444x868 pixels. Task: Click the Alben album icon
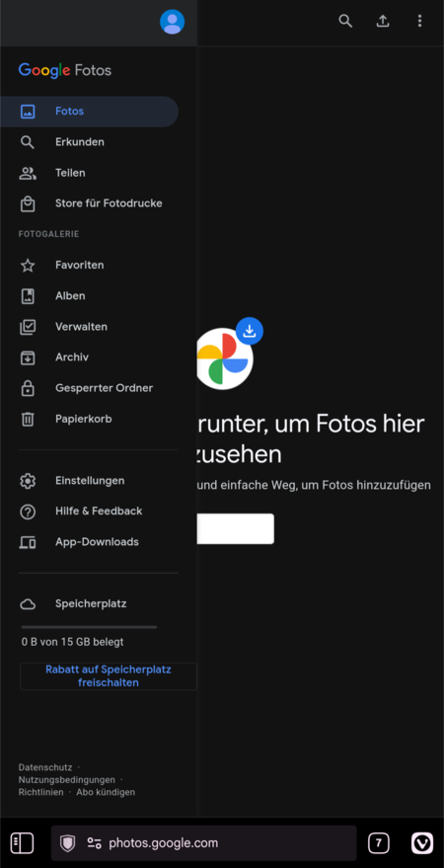click(x=28, y=296)
